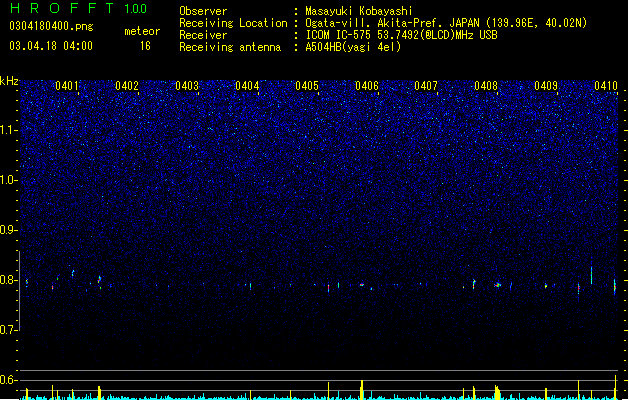
Task: Click the 0405 time marker label
Action: (307, 86)
